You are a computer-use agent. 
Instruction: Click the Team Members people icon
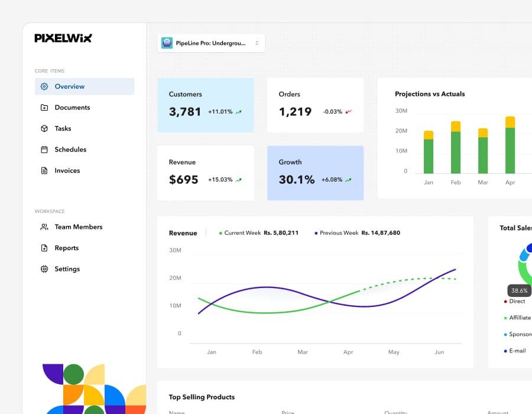(x=44, y=227)
